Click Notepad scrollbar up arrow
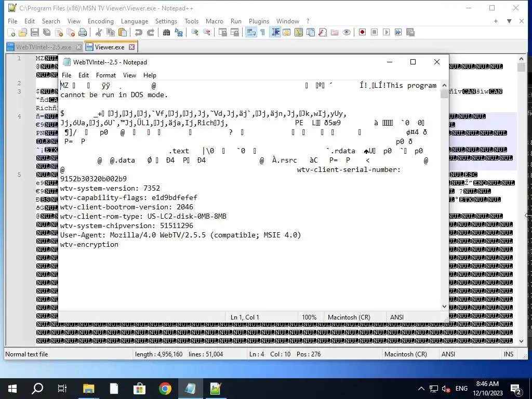The height and width of the screenshot is (399, 532). click(x=444, y=86)
